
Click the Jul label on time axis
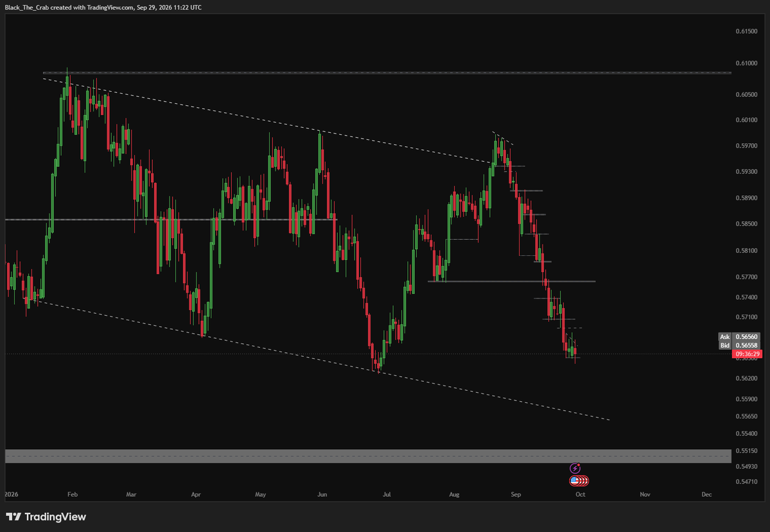[387, 494]
